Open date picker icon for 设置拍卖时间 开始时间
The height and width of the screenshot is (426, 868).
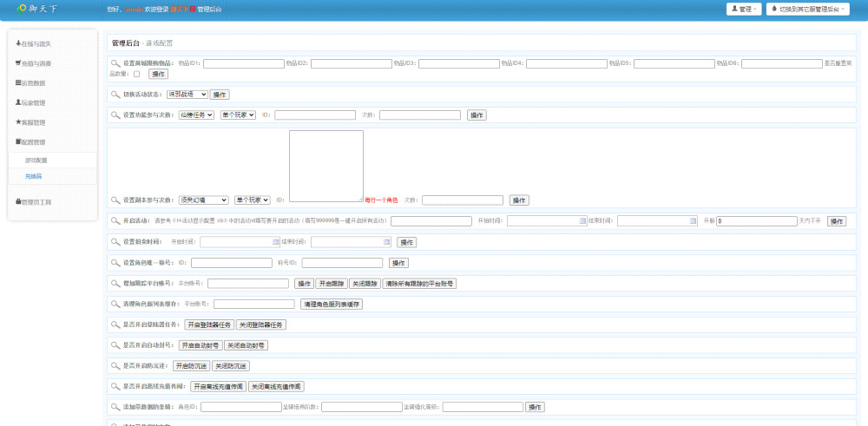(276, 242)
